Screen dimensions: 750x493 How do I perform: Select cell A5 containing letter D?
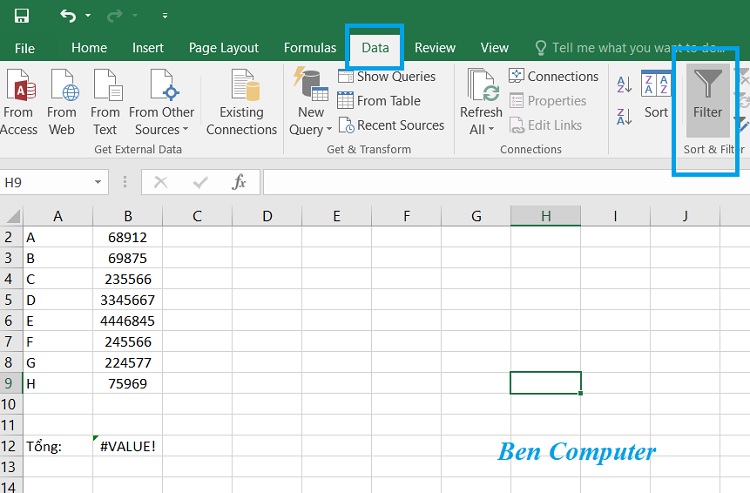click(x=58, y=300)
